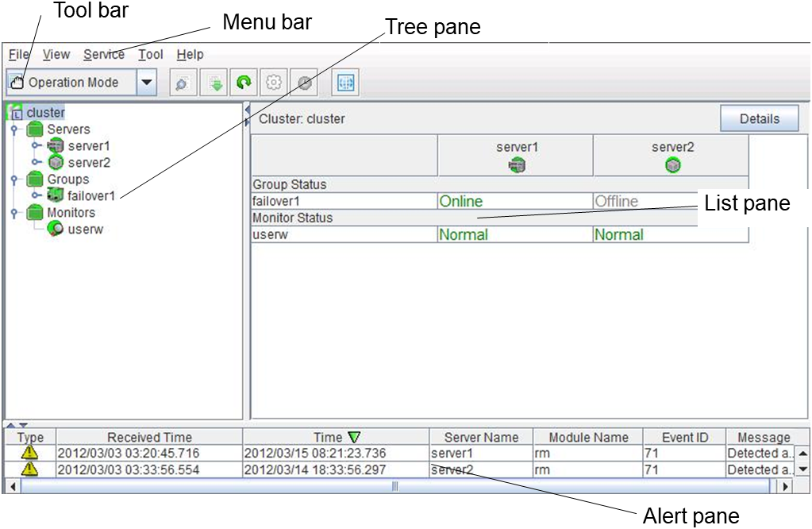This screenshot has width=812, height=529.
Task: Expand the server1 tree node
Action: tap(36, 146)
